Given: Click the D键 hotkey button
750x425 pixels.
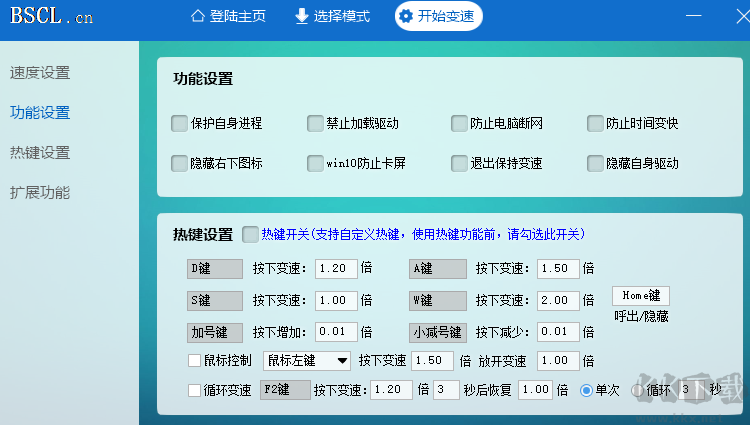Looking at the screenshot, I should (215, 269).
